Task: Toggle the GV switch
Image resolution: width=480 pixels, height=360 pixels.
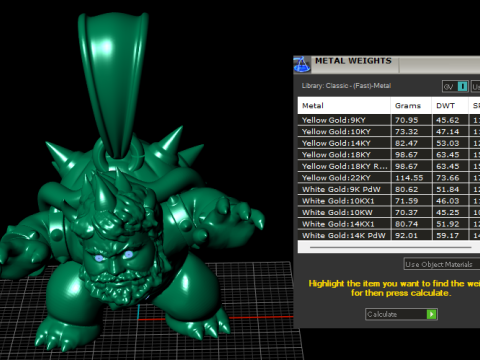Action: click(x=455, y=87)
